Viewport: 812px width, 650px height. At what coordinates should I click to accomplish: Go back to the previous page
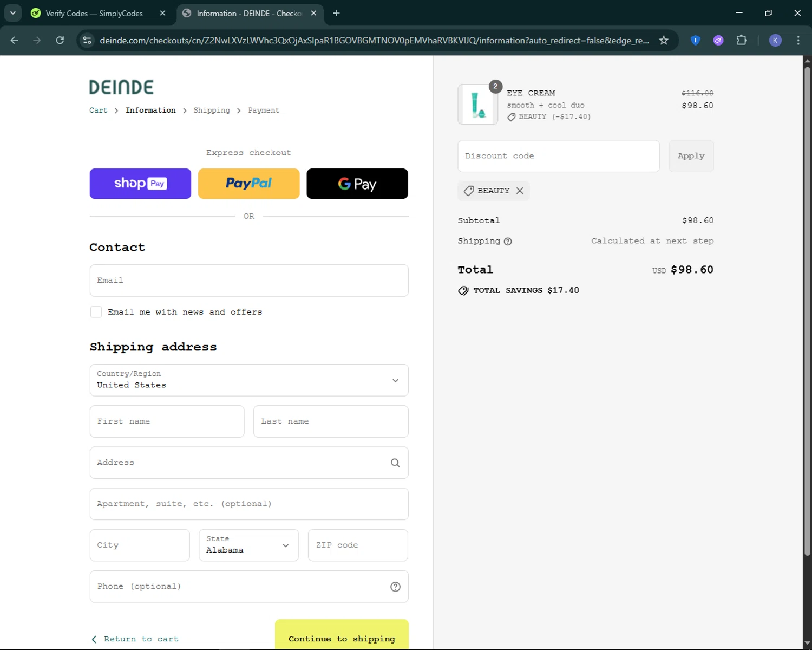pos(15,40)
